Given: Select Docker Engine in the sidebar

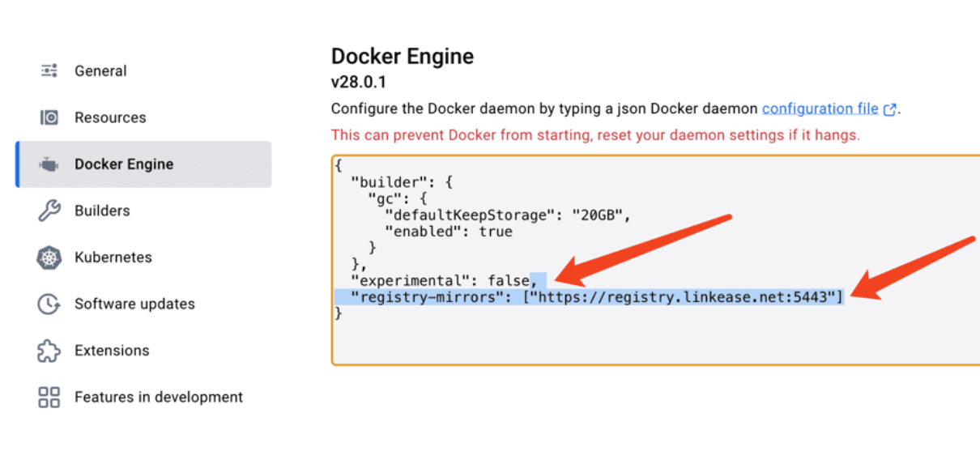Looking at the screenshot, I should coord(143,164).
